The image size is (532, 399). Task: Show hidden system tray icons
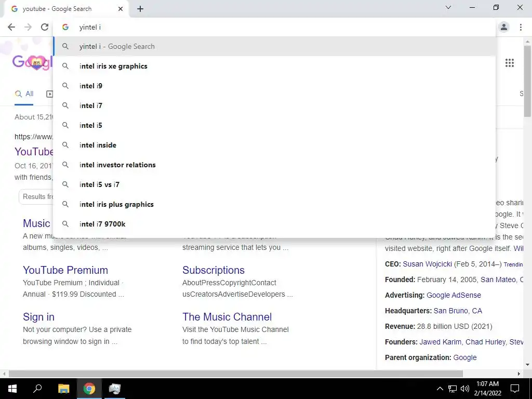[x=440, y=389]
